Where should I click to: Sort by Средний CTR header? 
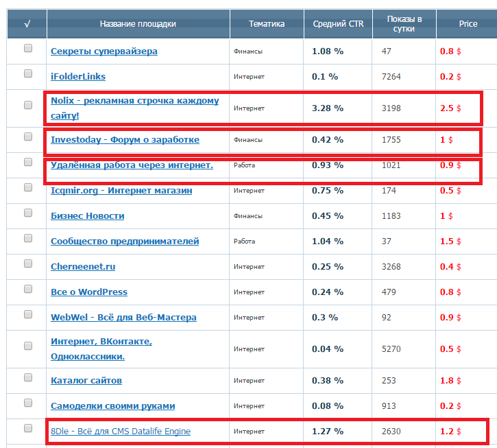(x=338, y=24)
